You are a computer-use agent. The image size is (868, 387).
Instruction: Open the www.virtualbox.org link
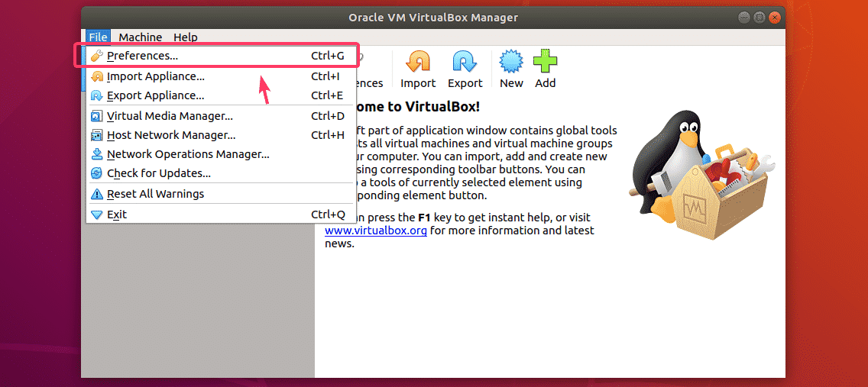point(376,231)
